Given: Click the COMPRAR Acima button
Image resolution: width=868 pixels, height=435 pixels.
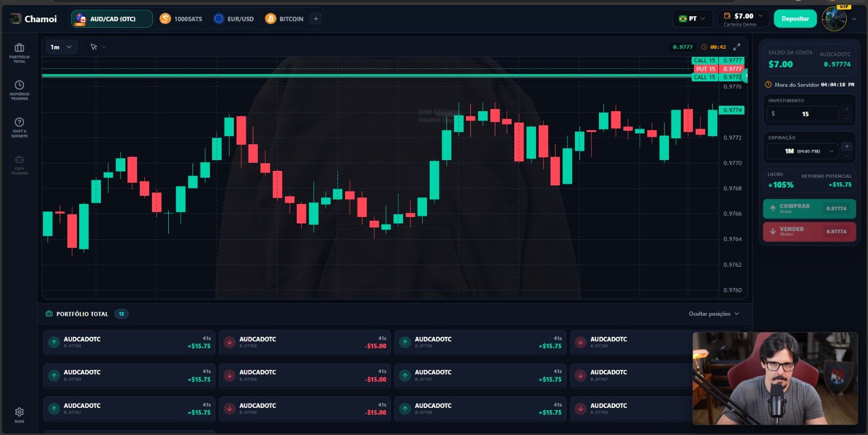Looking at the screenshot, I should coord(809,209).
